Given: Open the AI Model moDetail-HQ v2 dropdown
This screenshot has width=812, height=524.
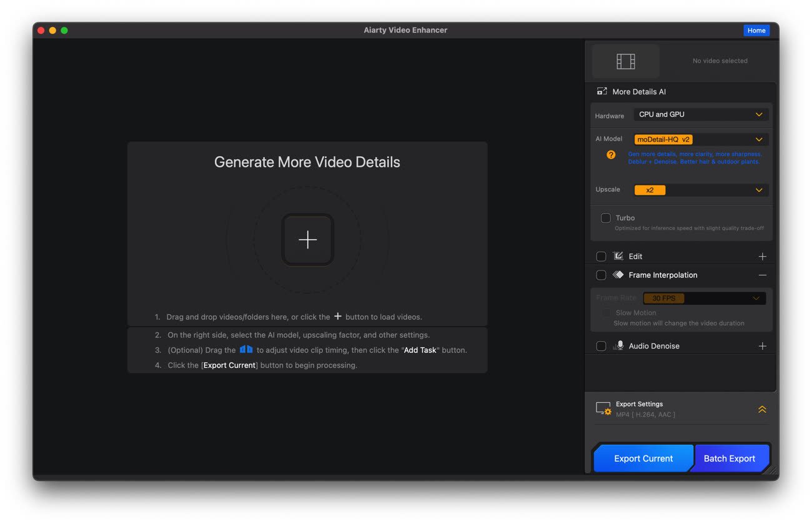Looking at the screenshot, I should [701, 139].
